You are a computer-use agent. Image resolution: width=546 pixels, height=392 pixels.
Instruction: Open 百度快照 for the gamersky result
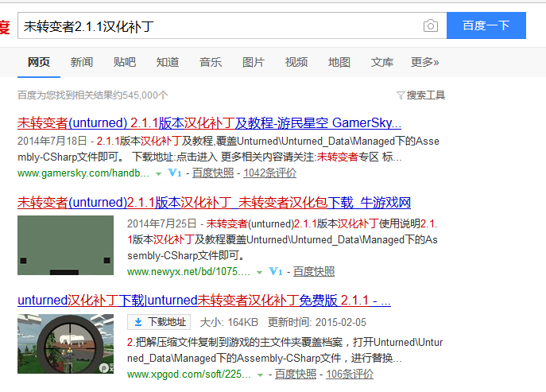coord(213,173)
